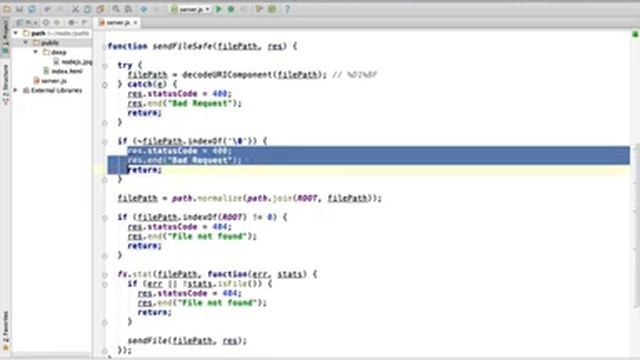Screen dimensions: 640x360
Task: Hide the Project panel with the hide icon
Action: [x=84, y=22]
